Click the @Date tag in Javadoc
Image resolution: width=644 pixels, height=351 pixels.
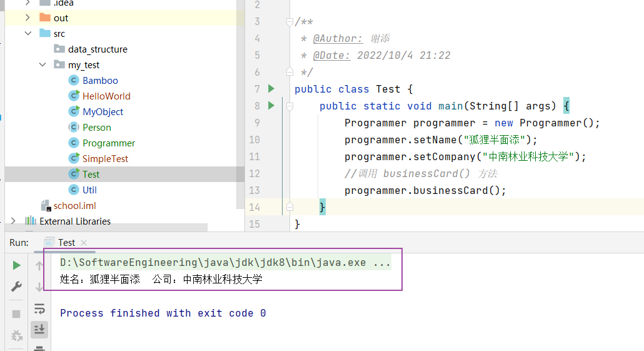[x=331, y=56]
